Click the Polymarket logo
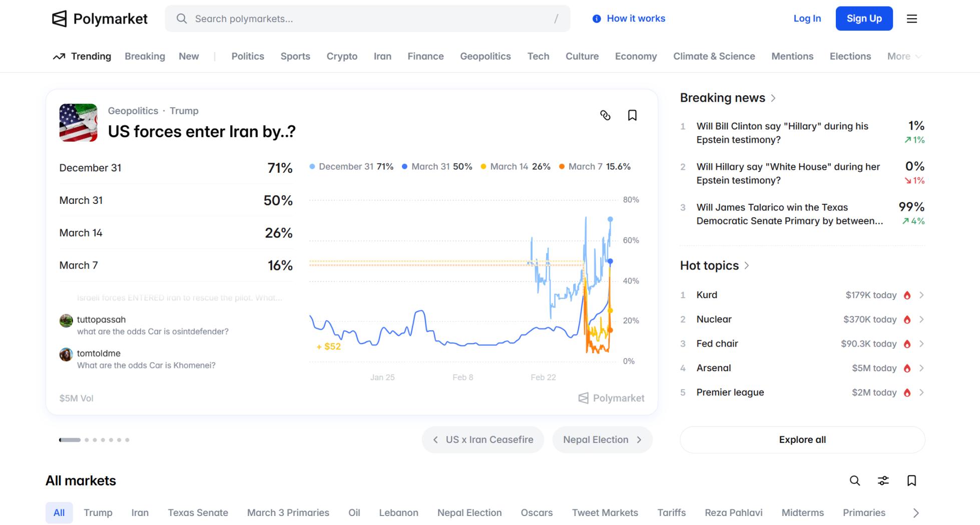Screen dimensions: 980x525 [100, 19]
